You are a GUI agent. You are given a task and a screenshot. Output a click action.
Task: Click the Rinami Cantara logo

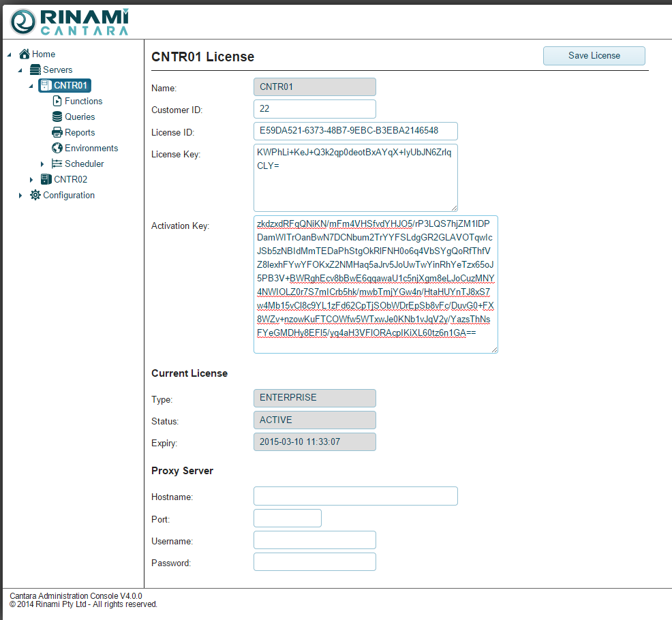pyautogui.click(x=70, y=22)
